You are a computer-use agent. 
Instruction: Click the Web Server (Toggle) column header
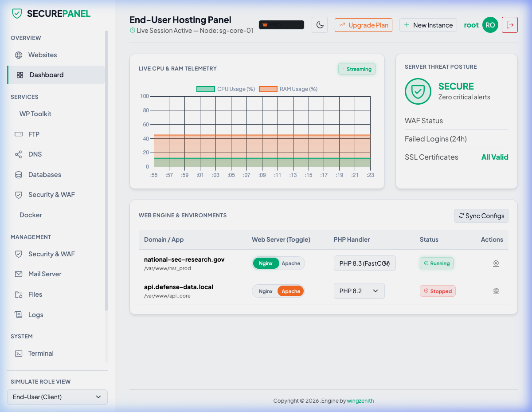pyautogui.click(x=281, y=239)
